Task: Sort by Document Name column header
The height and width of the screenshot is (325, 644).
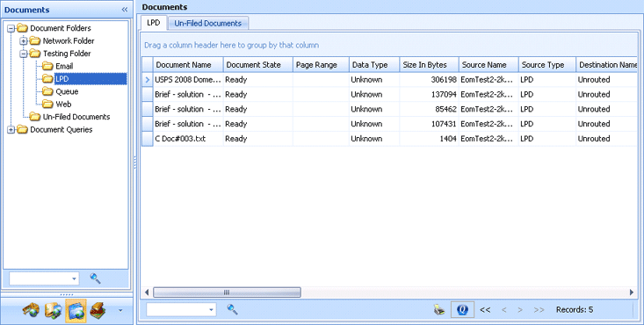Action: [x=189, y=65]
